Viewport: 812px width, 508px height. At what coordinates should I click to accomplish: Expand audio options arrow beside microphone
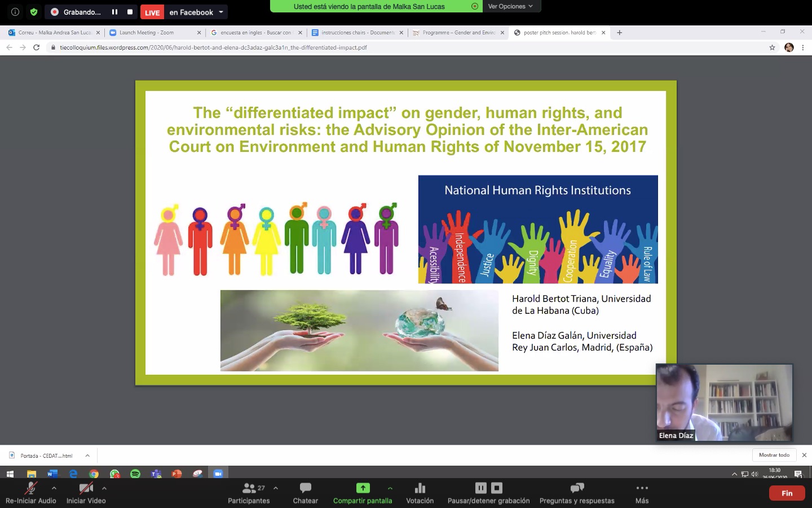tap(54, 488)
